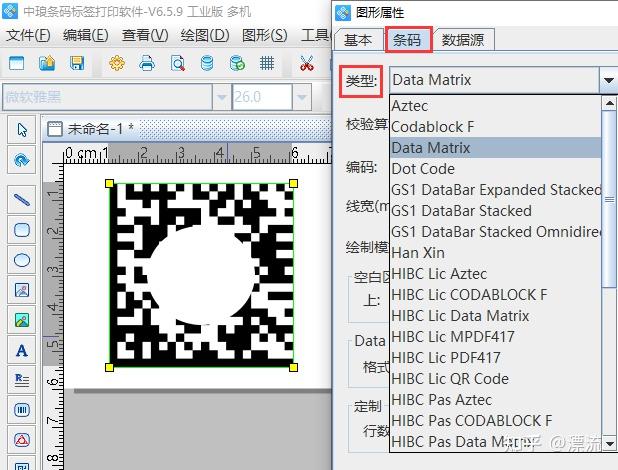This screenshot has height=470, width=618.
Task: Choose HIBC Lic QR Code option
Action: [x=495, y=379]
